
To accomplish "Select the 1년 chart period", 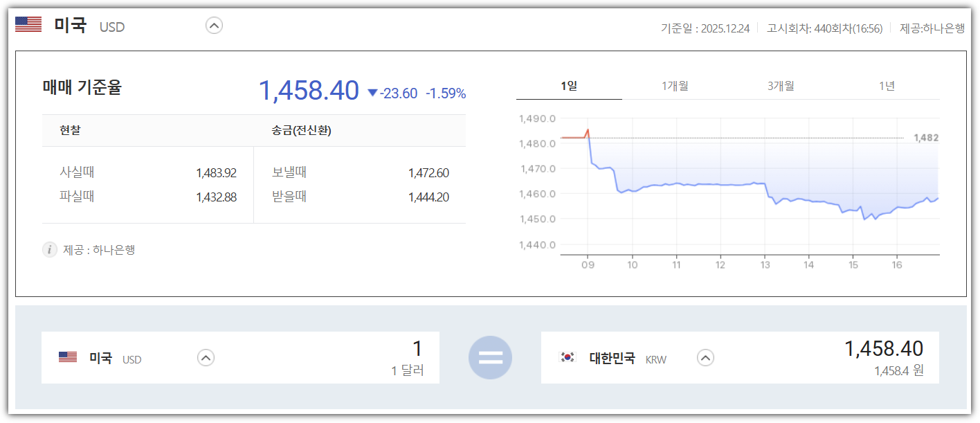I will point(888,85).
